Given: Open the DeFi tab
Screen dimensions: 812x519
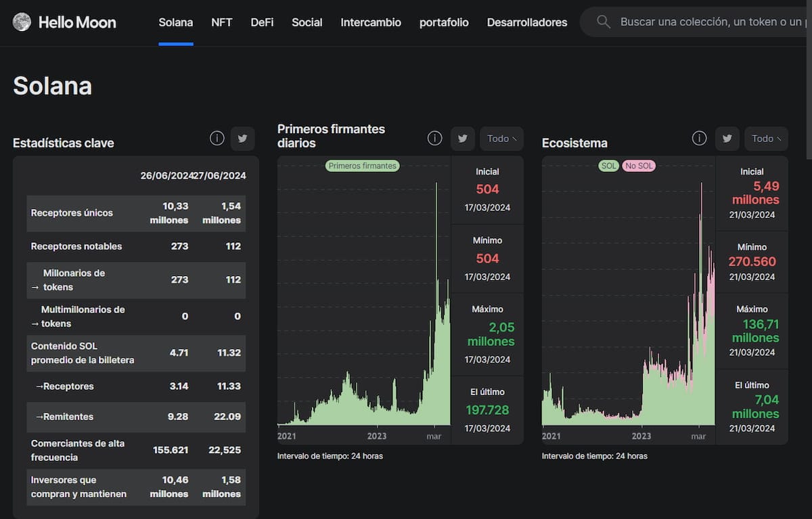Looking at the screenshot, I should (x=262, y=22).
